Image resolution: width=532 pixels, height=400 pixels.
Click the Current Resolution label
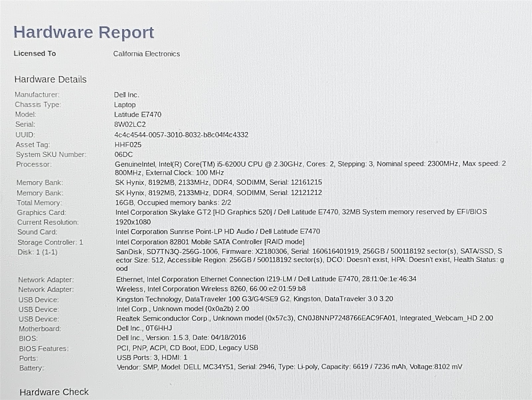click(48, 222)
